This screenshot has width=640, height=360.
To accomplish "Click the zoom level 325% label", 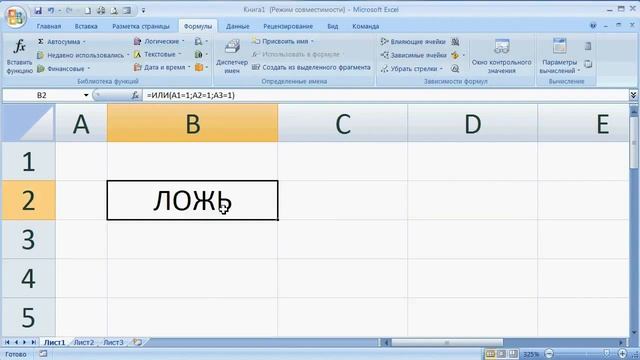I will pos(531,354).
